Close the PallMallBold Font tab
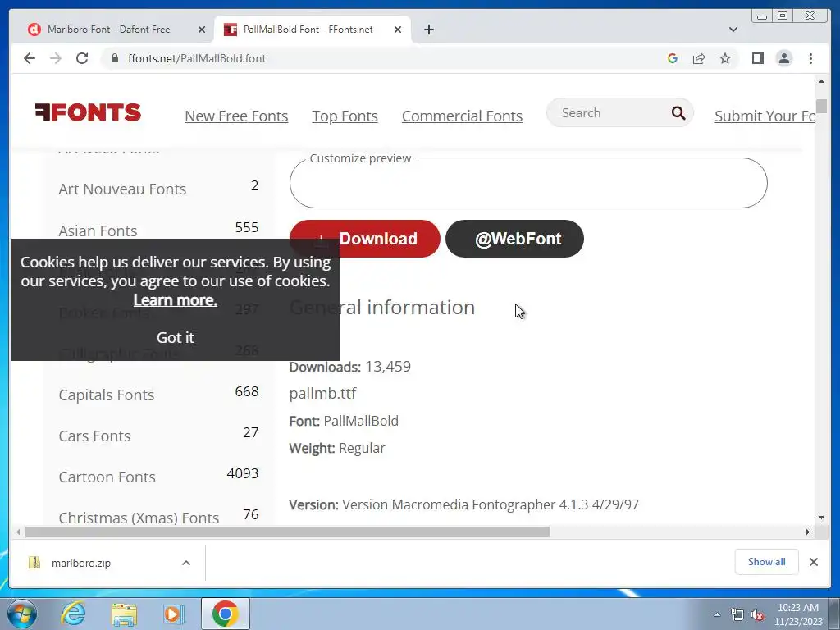This screenshot has height=630, width=840. tap(398, 30)
